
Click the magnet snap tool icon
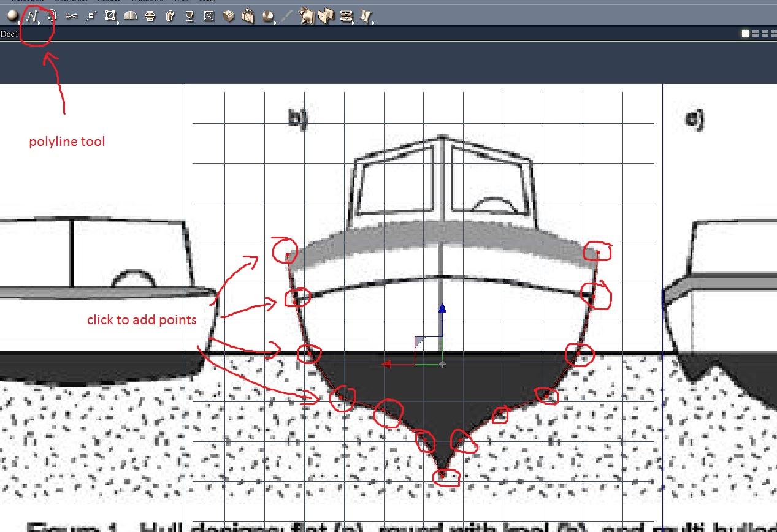pyautogui.click(x=52, y=16)
